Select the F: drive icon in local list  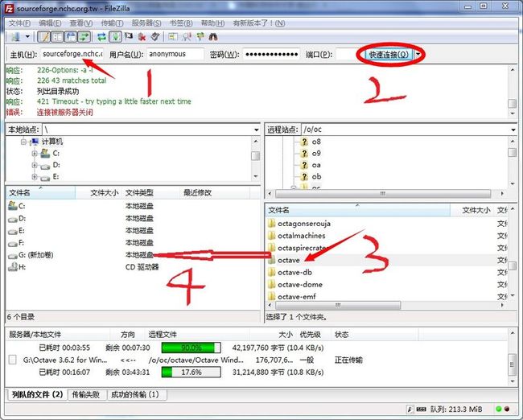13,243
